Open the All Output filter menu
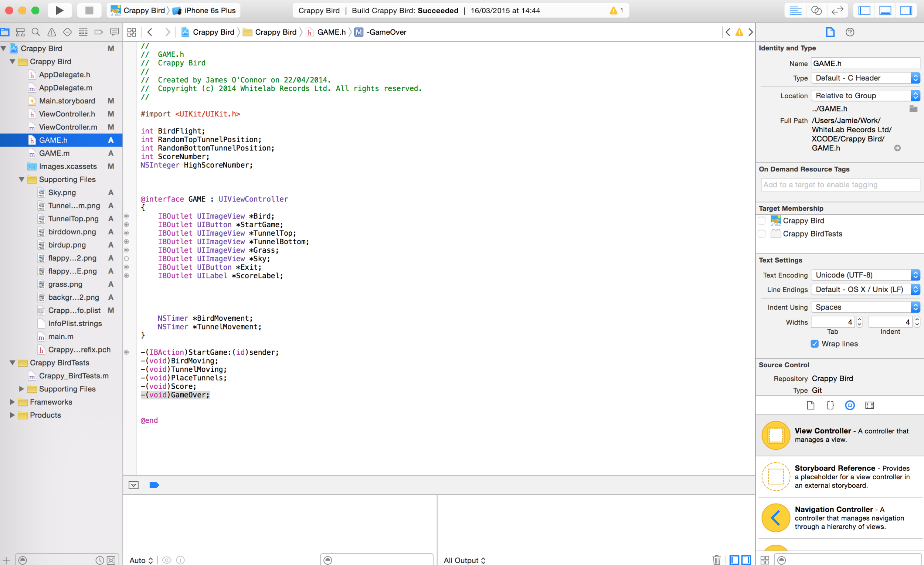 coord(465,560)
